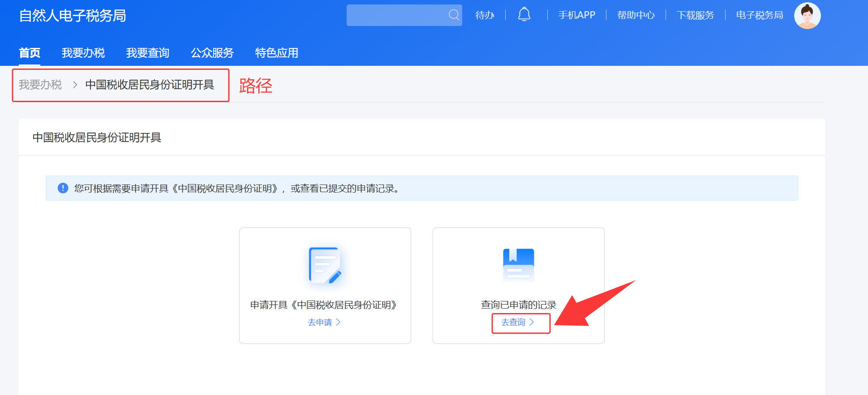This screenshot has width=868, height=395.
Task: Click the search magnifier icon
Action: click(x=453, y=15)
